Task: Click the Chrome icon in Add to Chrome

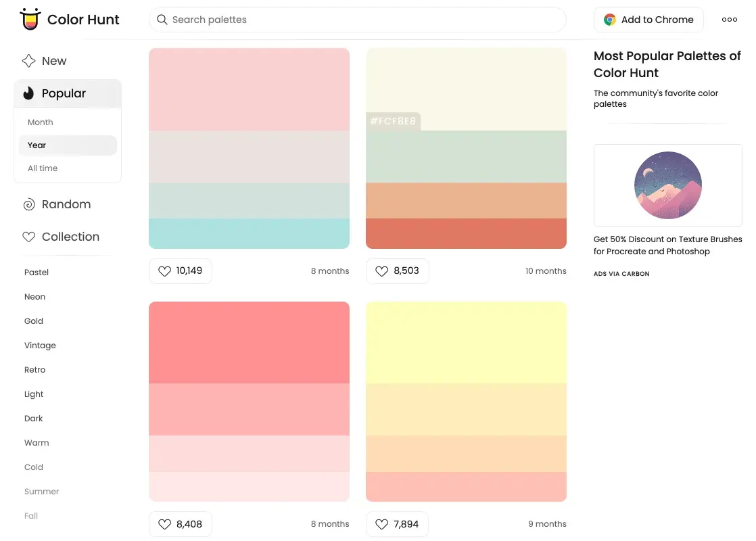Action: [x=610, y=20]
